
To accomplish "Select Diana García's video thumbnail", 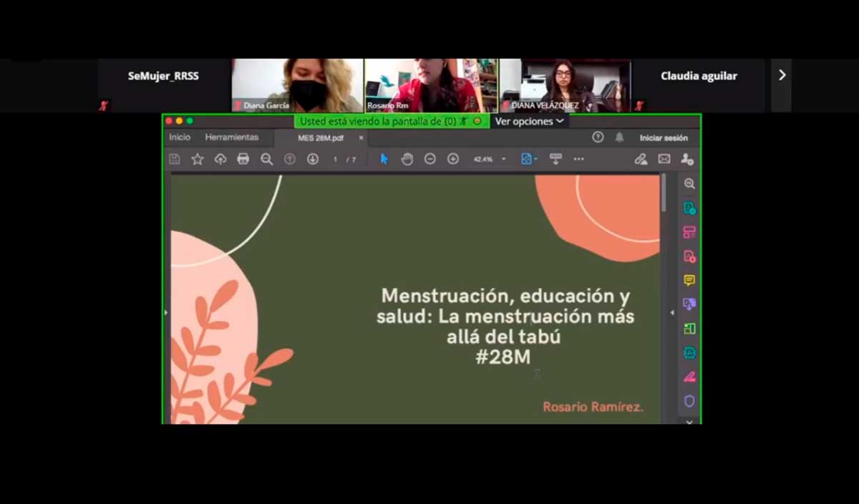I will pos(297,86).
